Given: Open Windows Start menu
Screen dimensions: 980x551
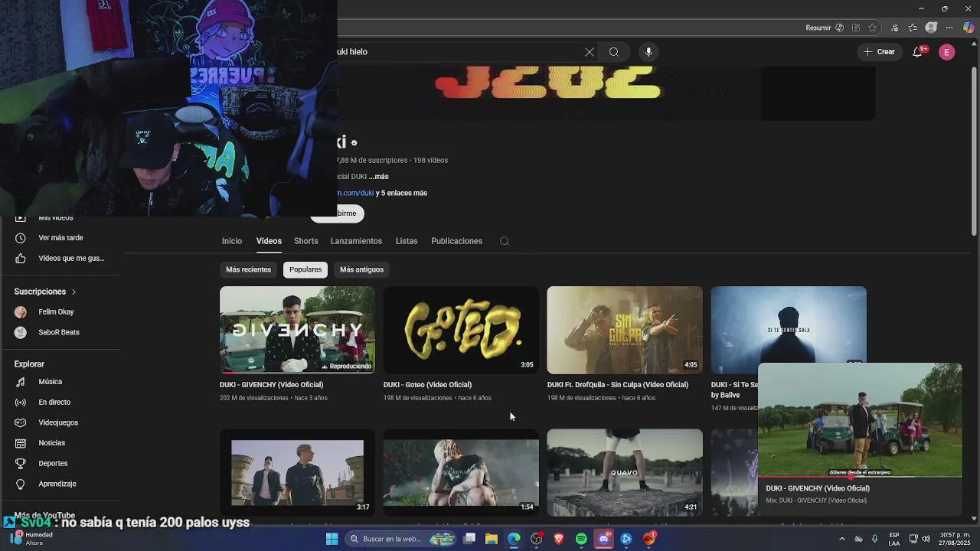Looking at the screenshot, I should click(x=332, y=539).
